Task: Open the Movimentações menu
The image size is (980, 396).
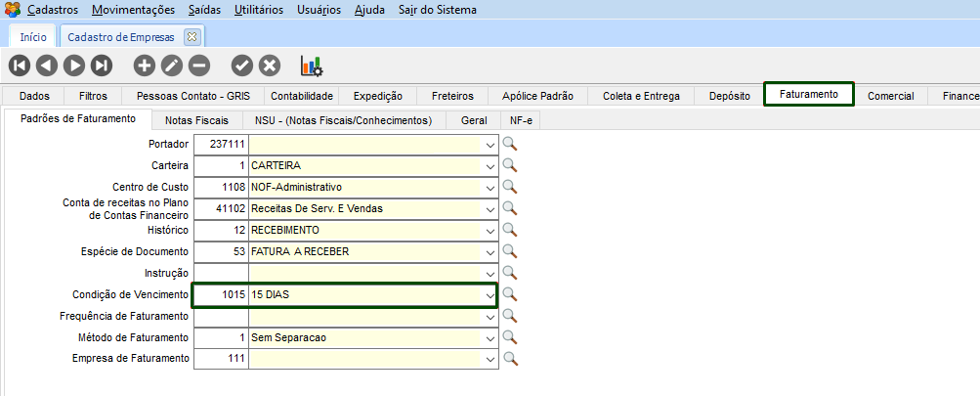Action: (134, 10)
